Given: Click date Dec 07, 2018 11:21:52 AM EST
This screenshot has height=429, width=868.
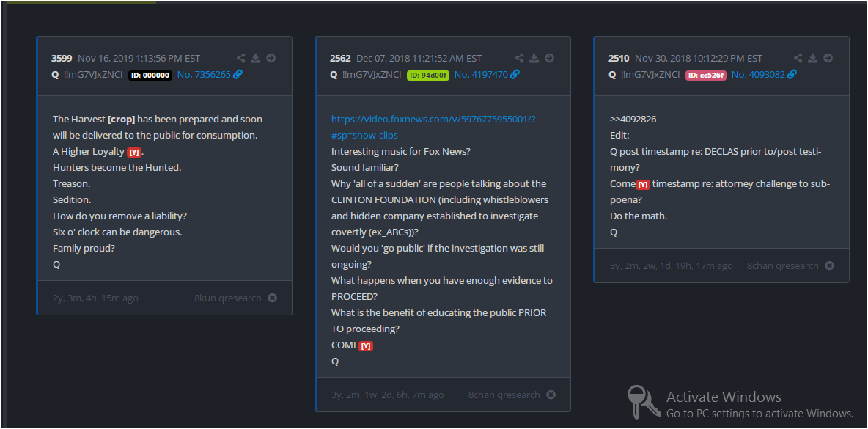Looking at the screenshot, I should pos(419,58).
